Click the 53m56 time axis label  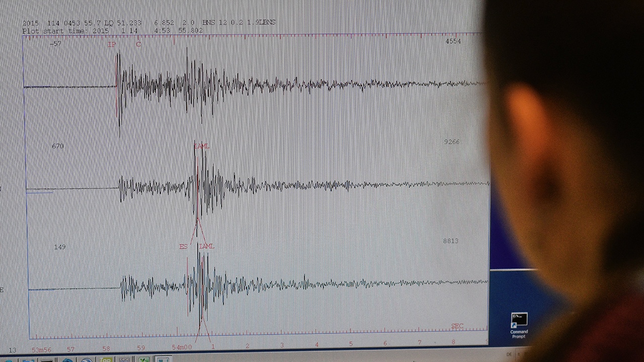41,349
